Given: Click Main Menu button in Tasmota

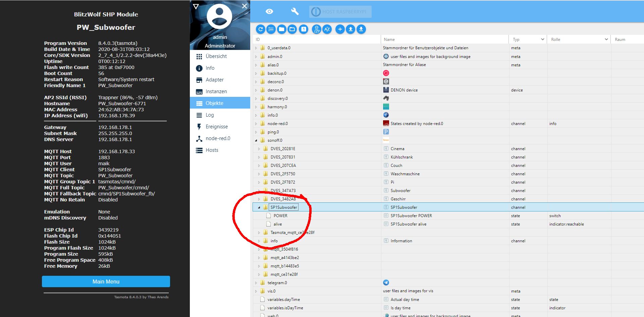Looking at the screenshot, I should point(106,281).
